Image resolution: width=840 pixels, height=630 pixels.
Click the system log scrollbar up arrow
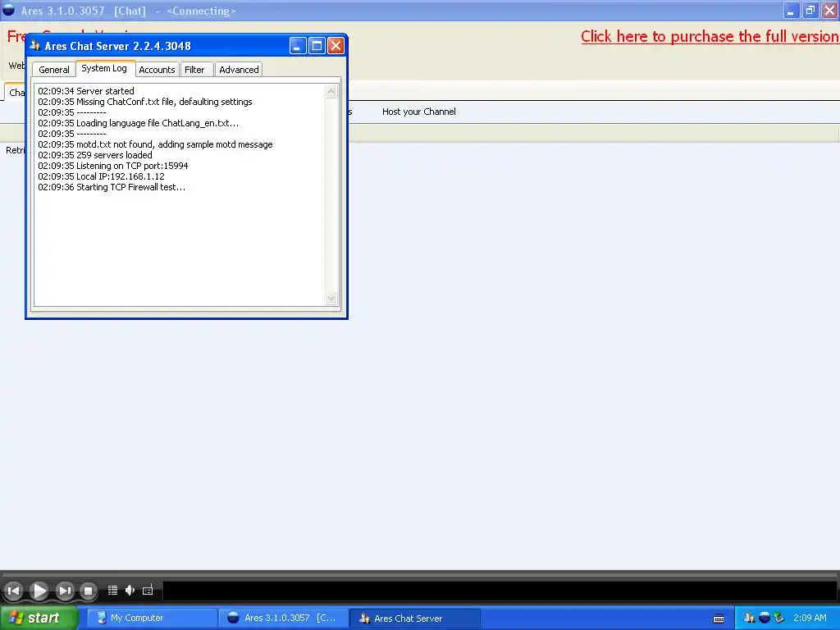pyautogui.click(x=331, y=91)
